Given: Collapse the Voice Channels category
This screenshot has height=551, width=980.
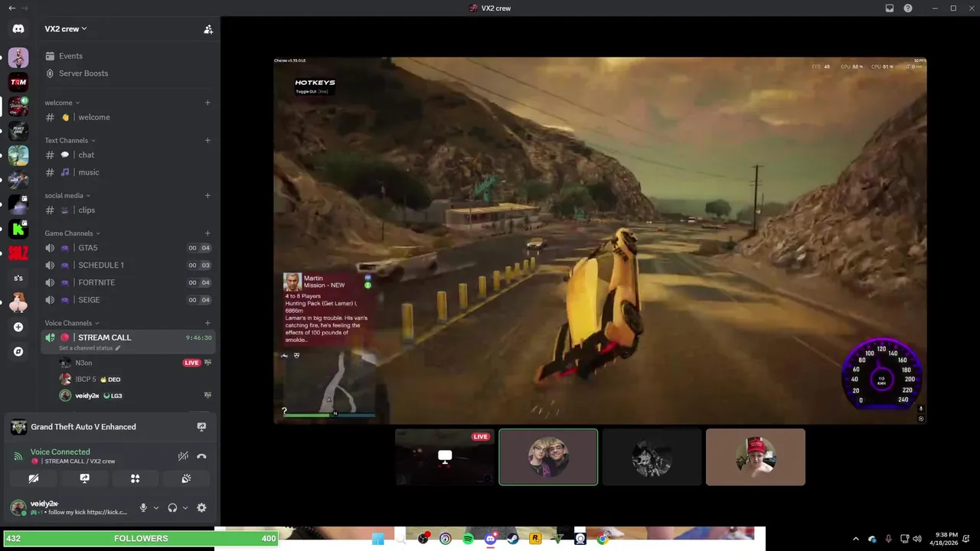Looking at the screenshot, I should (72, 323).
